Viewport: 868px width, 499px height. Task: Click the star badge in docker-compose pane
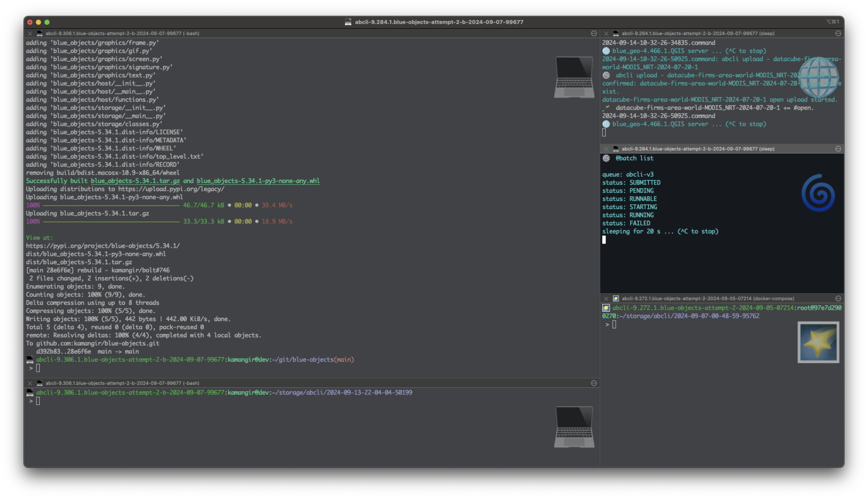coord(818,342)
